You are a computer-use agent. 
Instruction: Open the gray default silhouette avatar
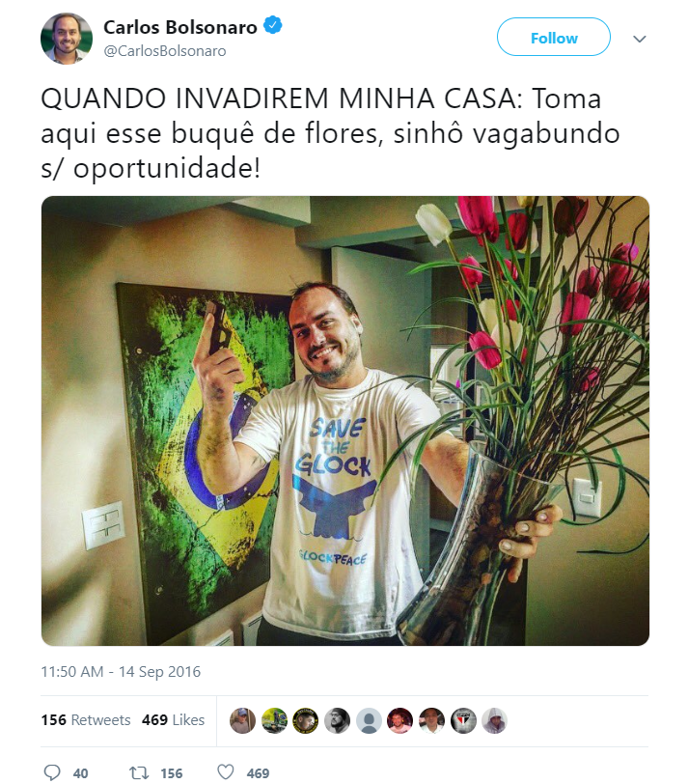tap(369, 720)
